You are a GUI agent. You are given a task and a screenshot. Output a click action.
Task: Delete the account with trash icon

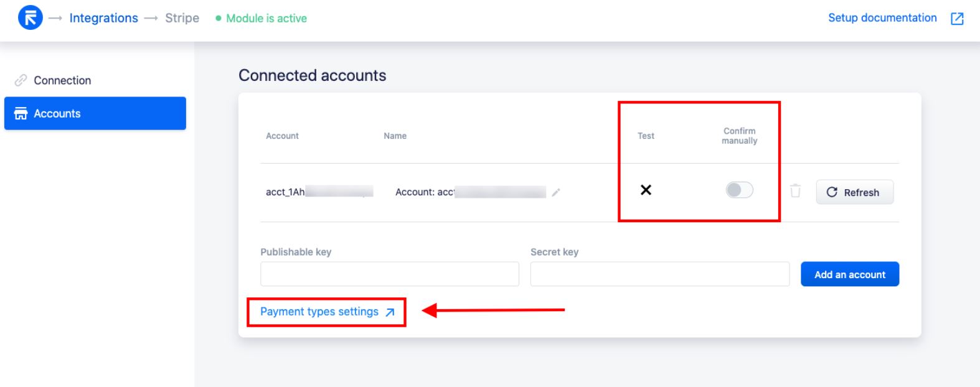(795, 190)
